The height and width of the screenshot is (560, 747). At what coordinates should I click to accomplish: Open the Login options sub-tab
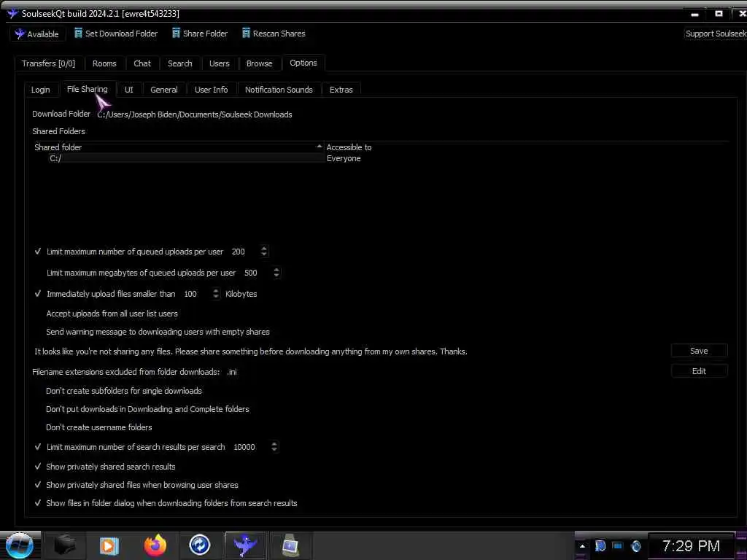click(41, 90)
